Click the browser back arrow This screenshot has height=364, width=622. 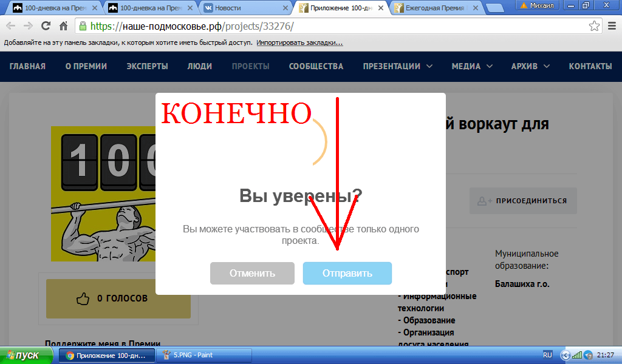[x=10, y=26]
